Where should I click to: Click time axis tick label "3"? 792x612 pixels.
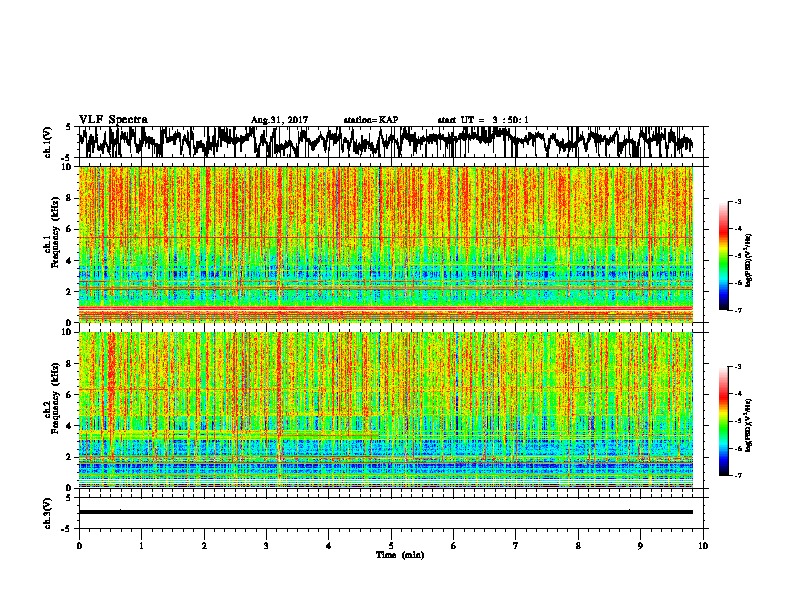click(x=266, y=546)
